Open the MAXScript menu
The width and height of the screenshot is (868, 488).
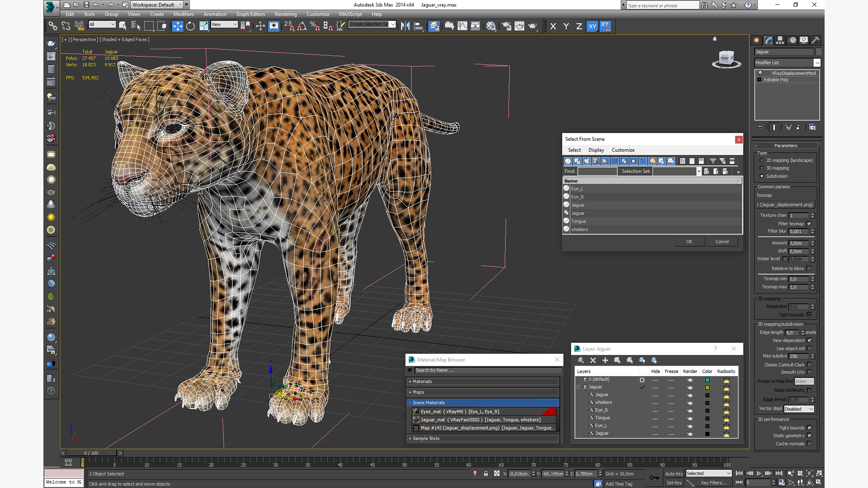(350, 14)
